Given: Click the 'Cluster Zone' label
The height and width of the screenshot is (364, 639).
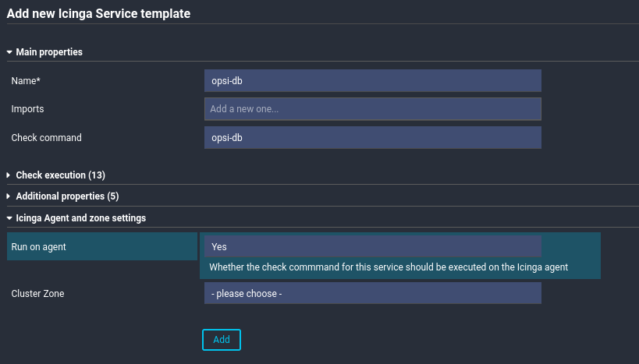Looking at the screenshot, I should pyautogui.click(x=37, y=294).
